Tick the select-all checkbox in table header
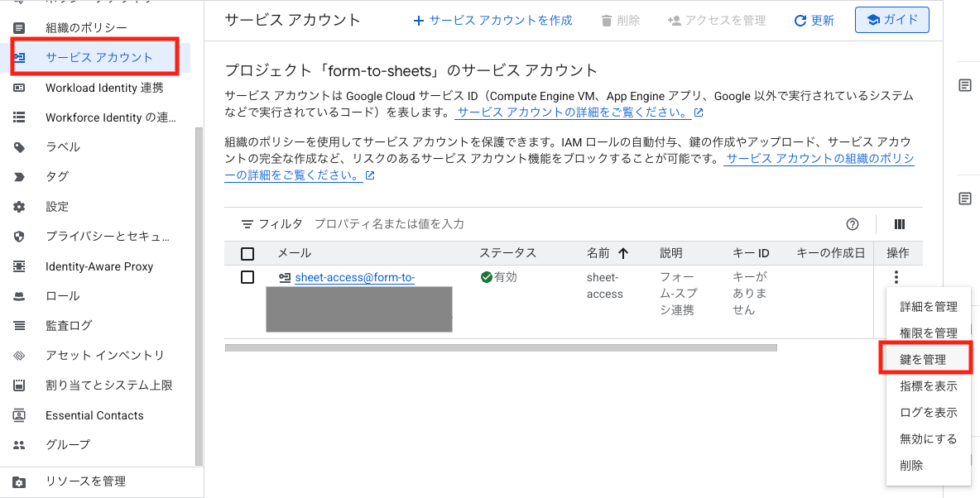Screen dimensions: 980x498 point(247,254)
